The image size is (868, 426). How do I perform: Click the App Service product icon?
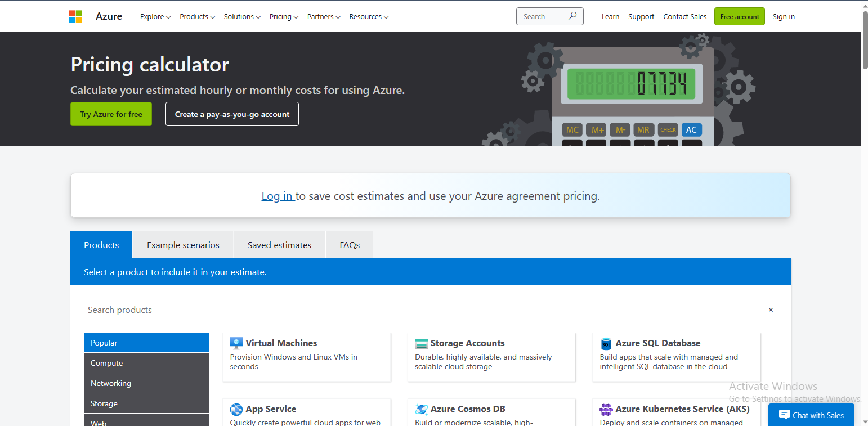[236, 409]
